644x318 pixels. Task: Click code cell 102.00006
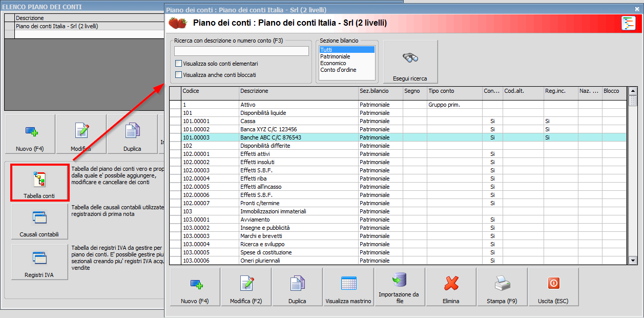[210, 195]
